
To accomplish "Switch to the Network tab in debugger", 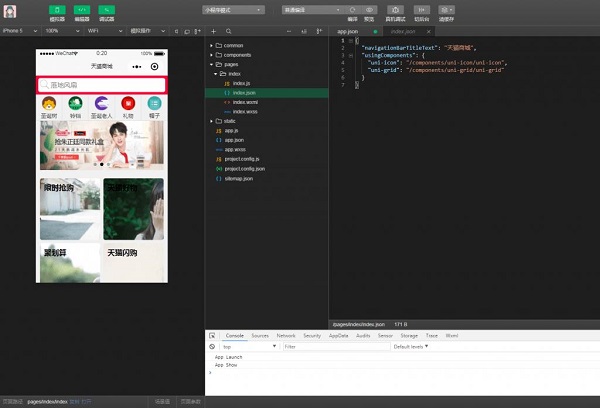I will pyautogui.click(x=286, y=336).
